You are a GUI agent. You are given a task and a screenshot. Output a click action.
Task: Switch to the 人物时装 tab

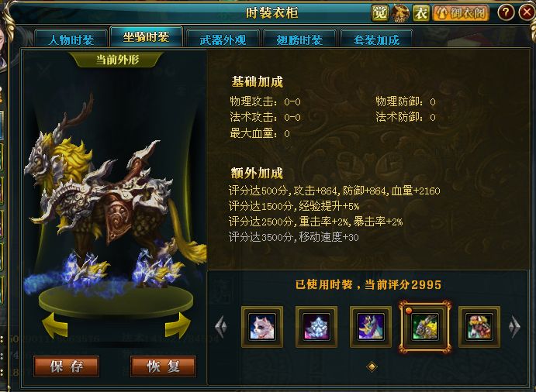coord(71,39)
